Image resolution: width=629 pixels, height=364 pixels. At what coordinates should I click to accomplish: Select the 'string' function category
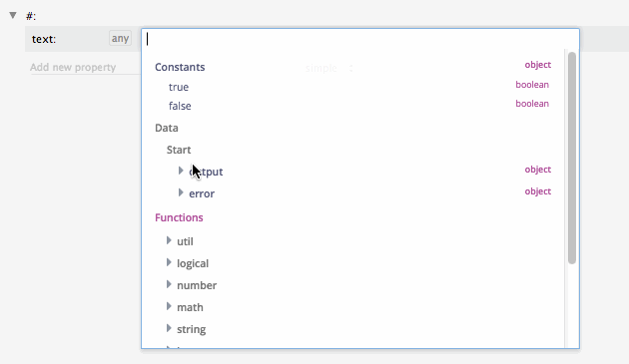[x=192, y=329]
